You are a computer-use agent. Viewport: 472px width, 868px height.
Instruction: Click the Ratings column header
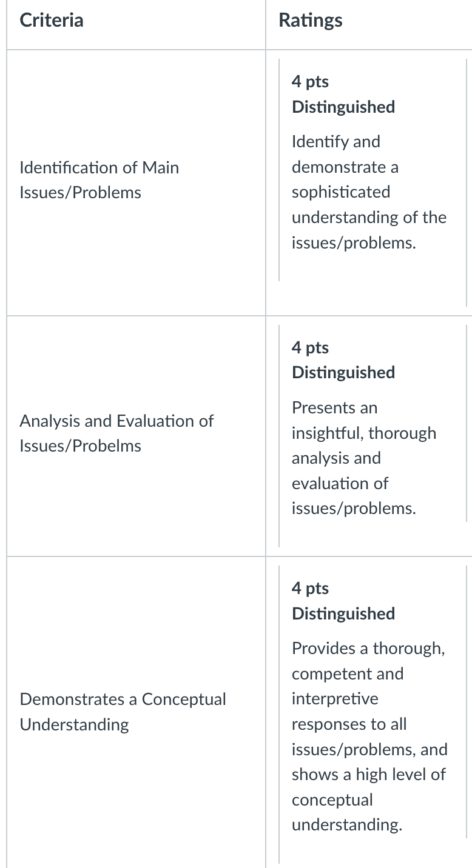point(310,21)
